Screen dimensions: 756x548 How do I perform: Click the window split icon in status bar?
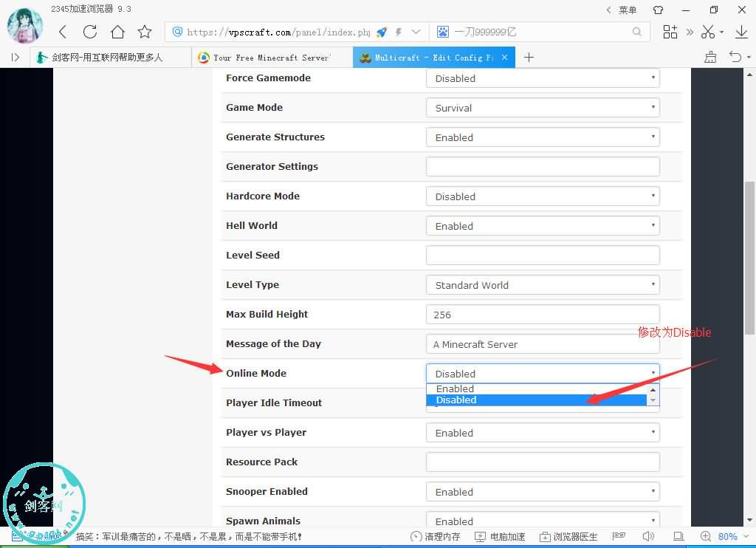tap(678, 536)
